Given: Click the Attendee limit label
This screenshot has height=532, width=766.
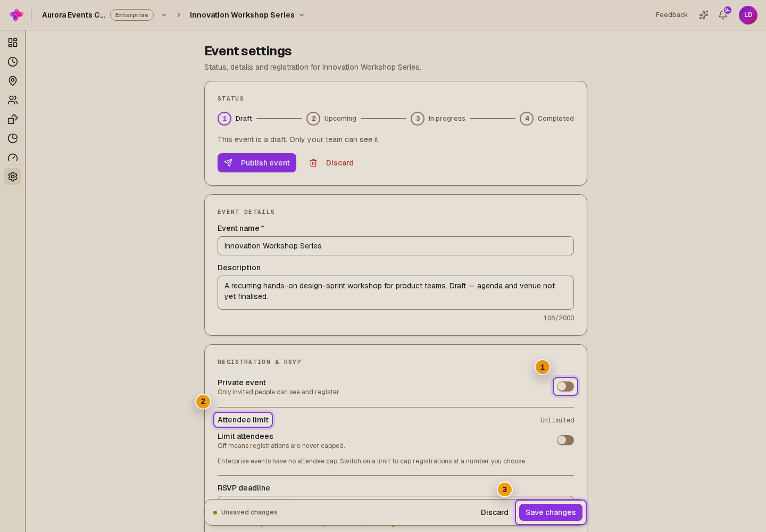Looking at the screenshot, I should point(243,420).
